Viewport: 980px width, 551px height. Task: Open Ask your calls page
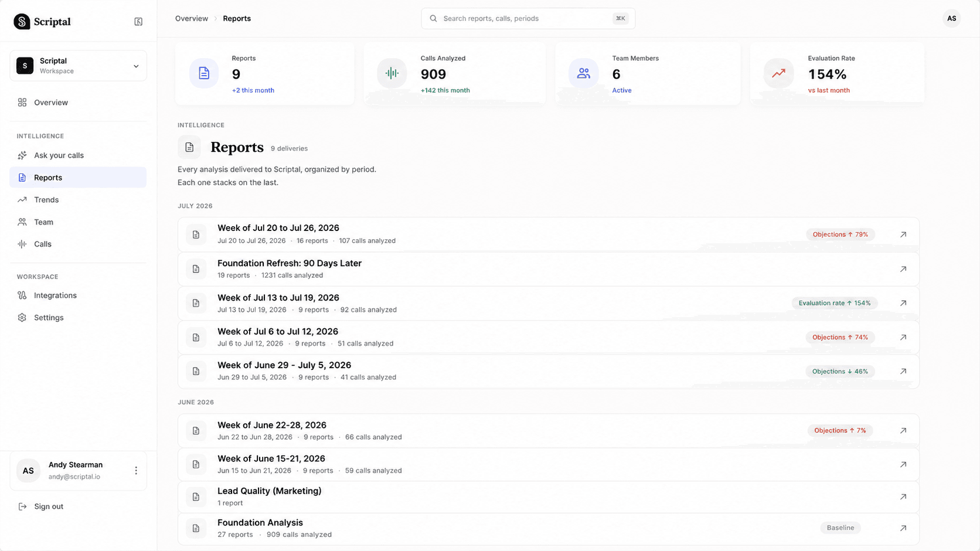[x=78, y=155]
